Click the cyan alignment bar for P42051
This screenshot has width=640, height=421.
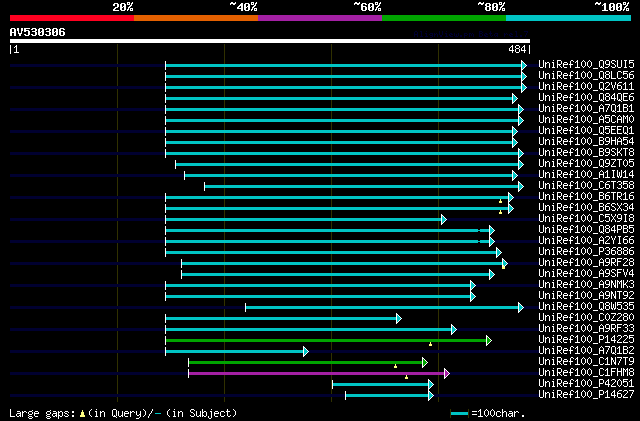[380, 384]
